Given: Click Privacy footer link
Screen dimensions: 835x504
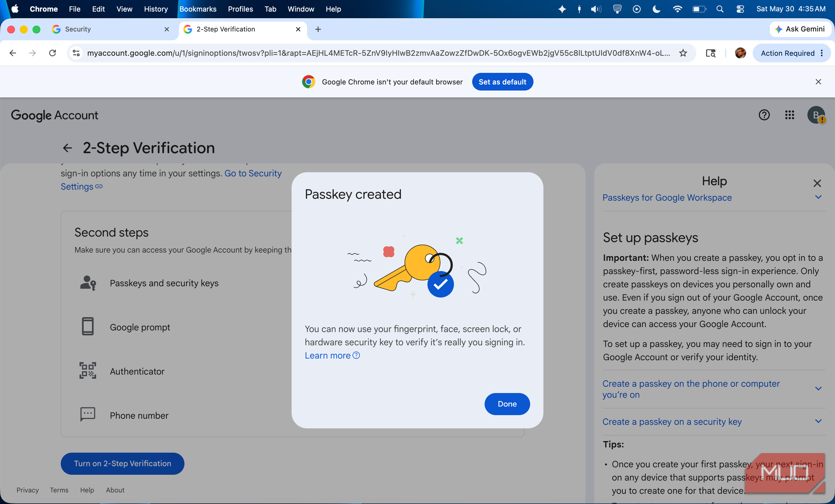Looking at the screenshot, I should click(27, 490).
